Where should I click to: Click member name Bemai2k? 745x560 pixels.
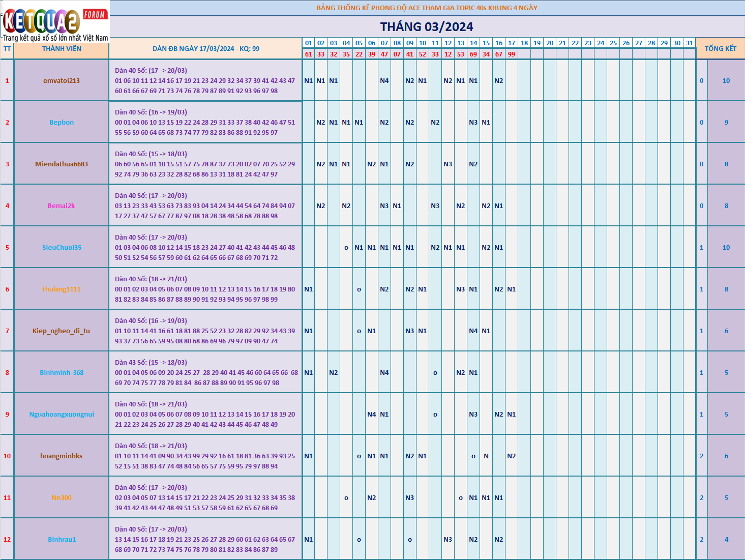[x=62, y=206]
